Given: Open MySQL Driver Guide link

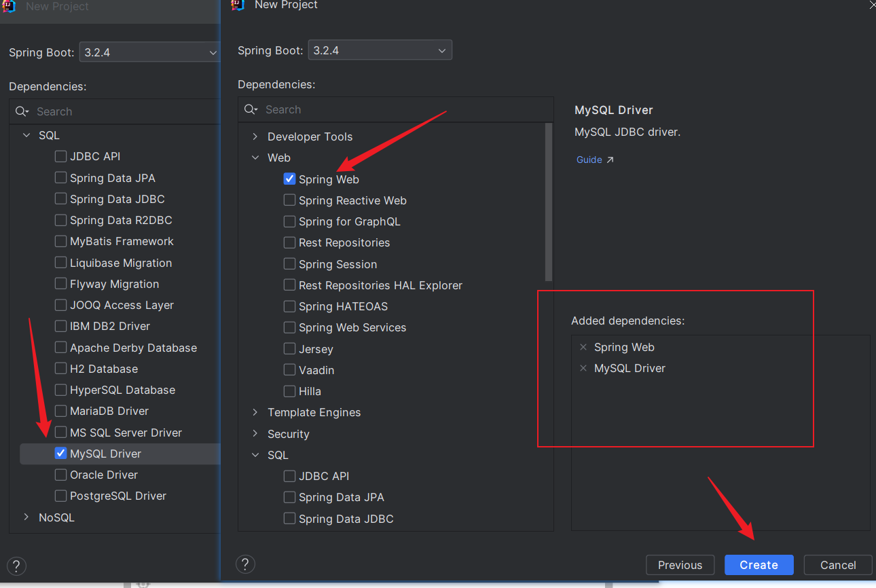Looking at the screenshot, I should click(595, 160).
